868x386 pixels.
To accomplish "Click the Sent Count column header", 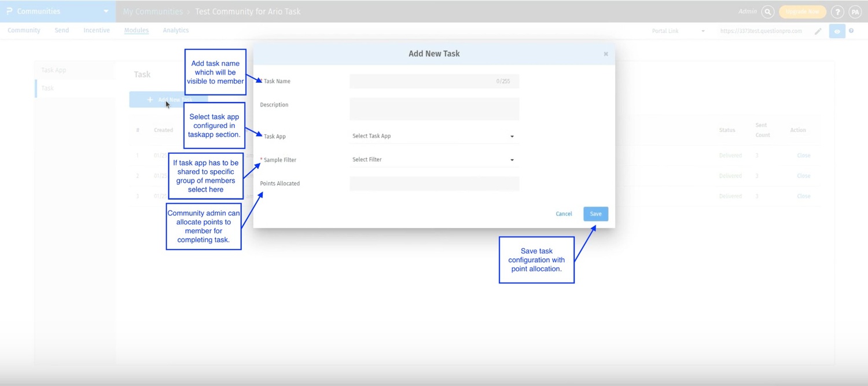I will click(x=763, y=130).
